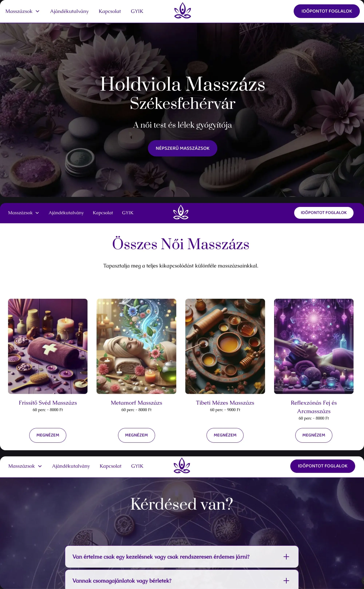Open the Reflexzónás Fej és Arcmasszázs image
Image resolution: width=364 pixels, height=589 pixels.
point(314,346)
